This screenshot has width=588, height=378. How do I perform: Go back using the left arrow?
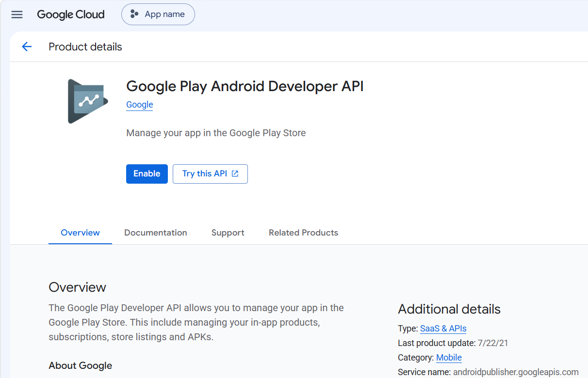pos(27,47)
